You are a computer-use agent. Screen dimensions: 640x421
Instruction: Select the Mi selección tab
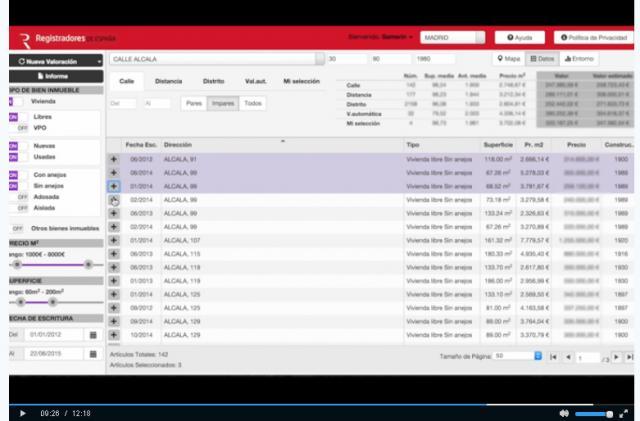302,81
